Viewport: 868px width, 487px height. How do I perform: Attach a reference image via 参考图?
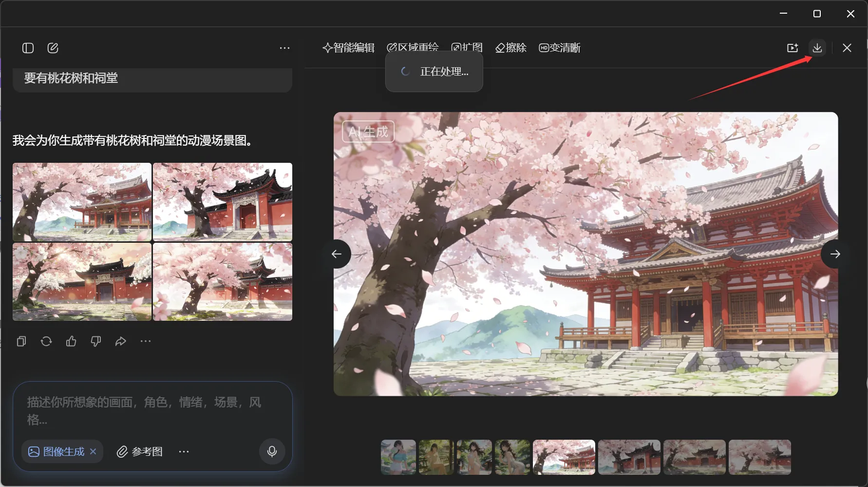[139, 451]
